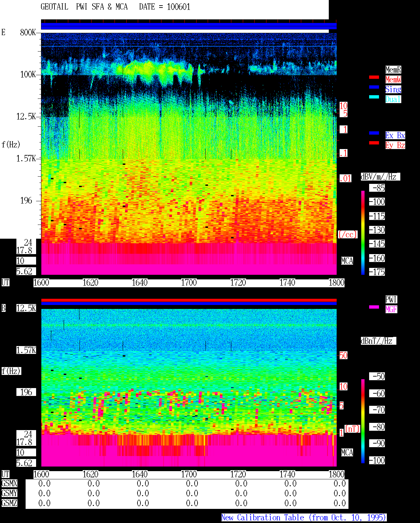Click the cyan Dual legend swatch

[374, 97]
